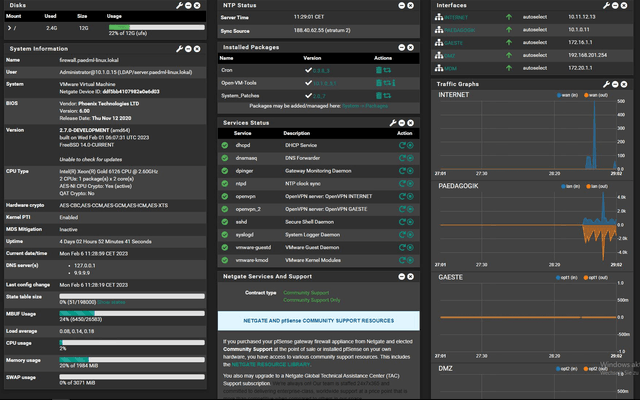Reinstall the Open-VM-Tools package

coord(387,83)
